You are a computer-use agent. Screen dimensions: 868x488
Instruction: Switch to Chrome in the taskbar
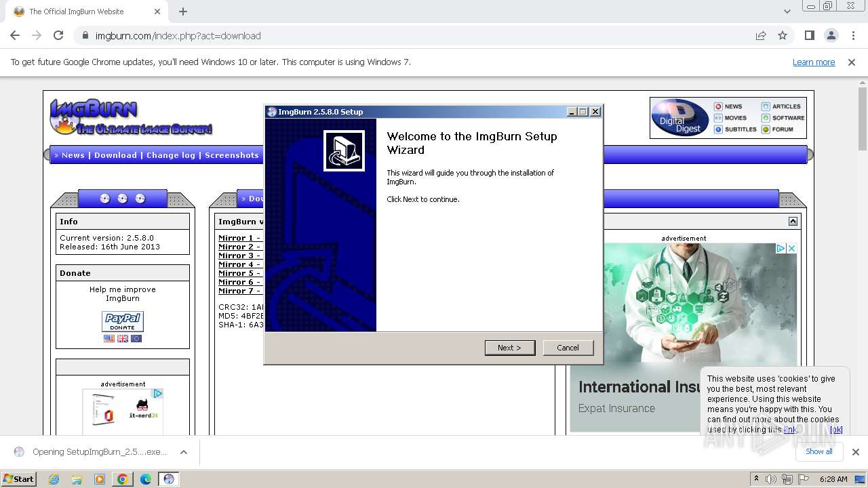tap(123, 479)
